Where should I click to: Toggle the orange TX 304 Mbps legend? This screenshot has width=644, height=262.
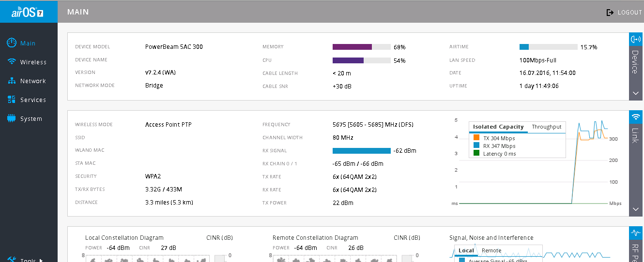[x=476, y=138]
